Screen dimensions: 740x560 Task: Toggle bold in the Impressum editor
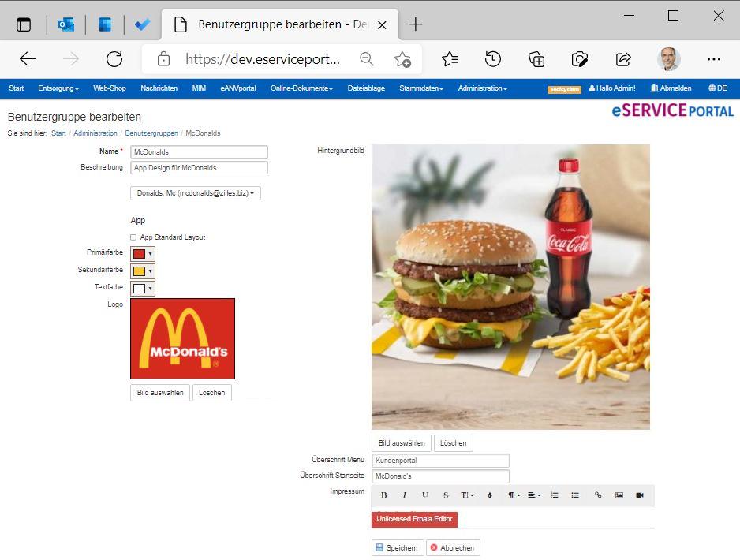[383, 495]
